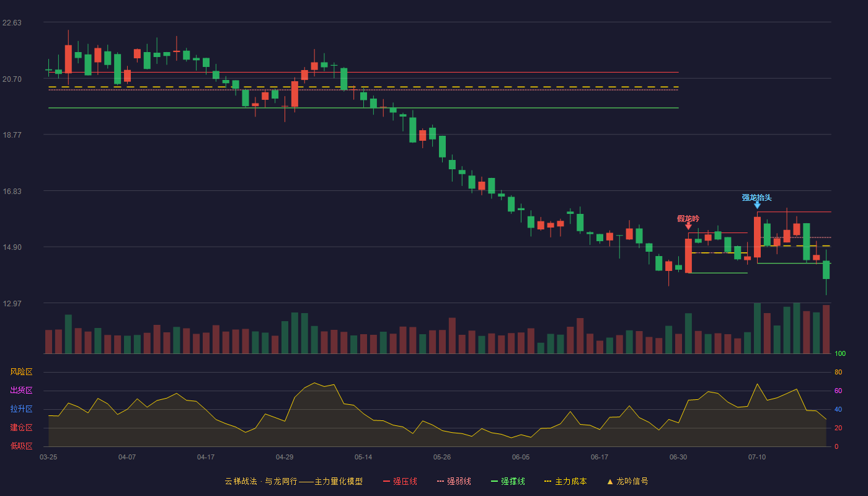Toggle the 强压线 legend item
This screenshot has width=868, height=496.
pos(400,481)
